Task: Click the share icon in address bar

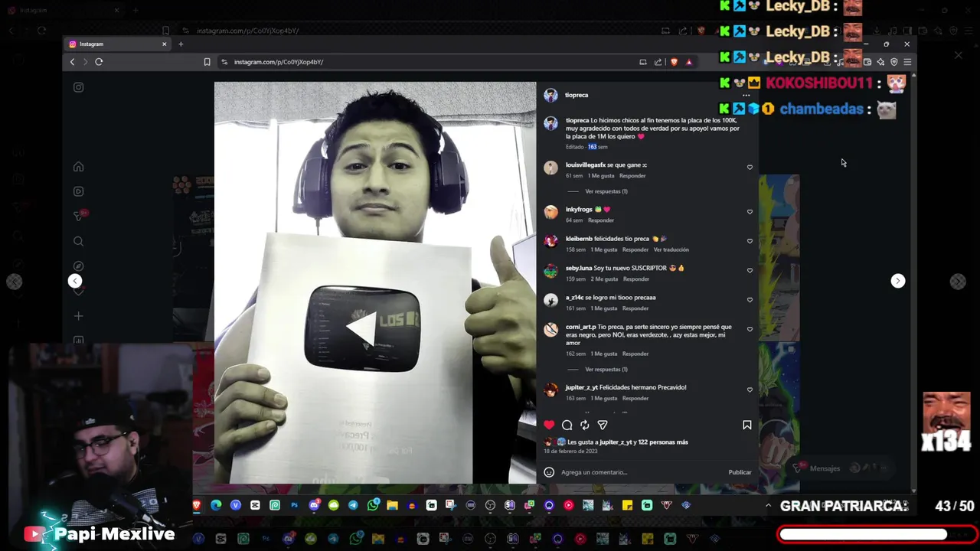Action: tap(658, 62)
